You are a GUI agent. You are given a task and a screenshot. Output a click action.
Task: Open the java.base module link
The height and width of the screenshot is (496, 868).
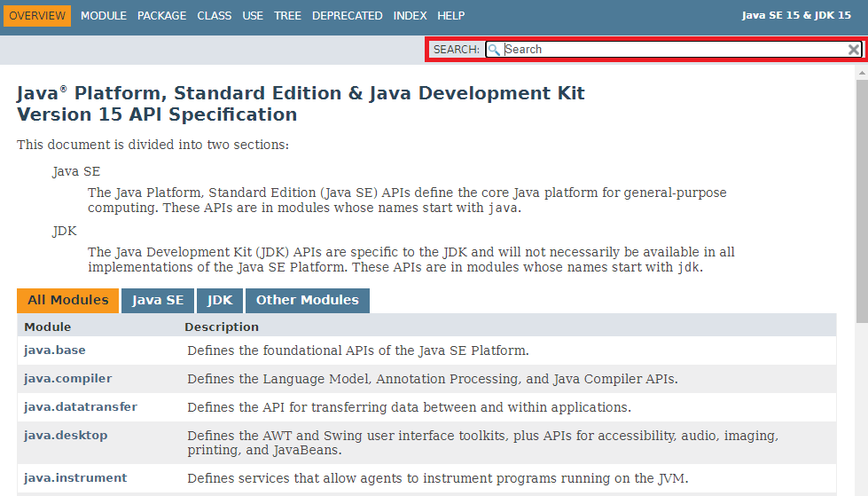pos(55,350)
